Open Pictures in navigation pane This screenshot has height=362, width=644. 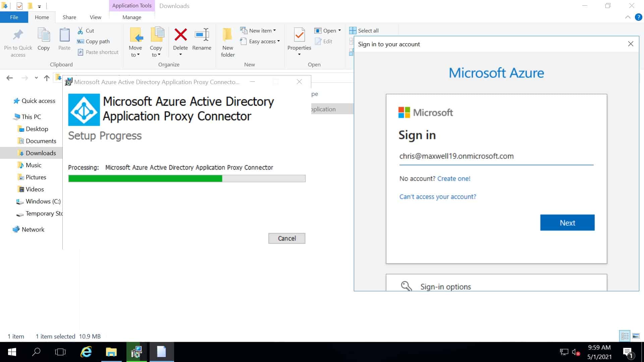[x=32, y=177]
